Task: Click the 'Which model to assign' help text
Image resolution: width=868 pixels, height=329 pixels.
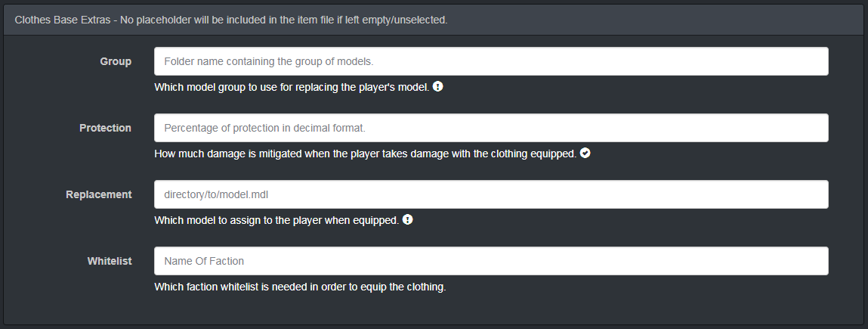Action: 276,221
